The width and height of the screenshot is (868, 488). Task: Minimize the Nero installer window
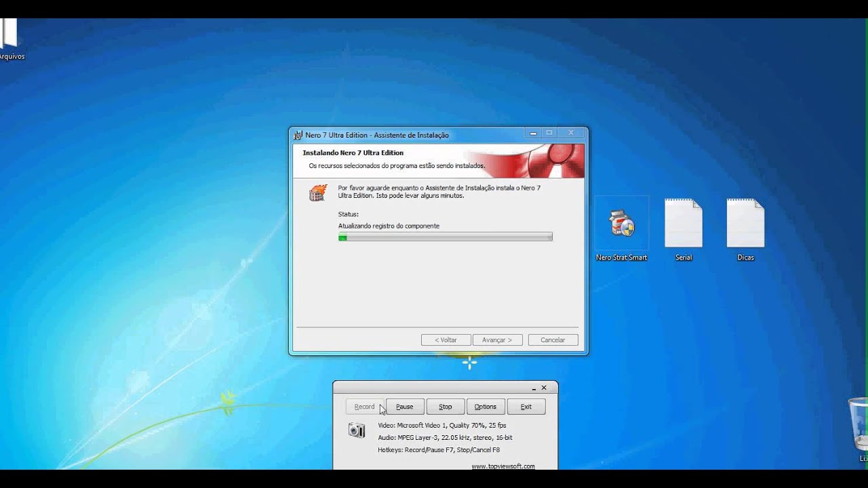point(533,133)
